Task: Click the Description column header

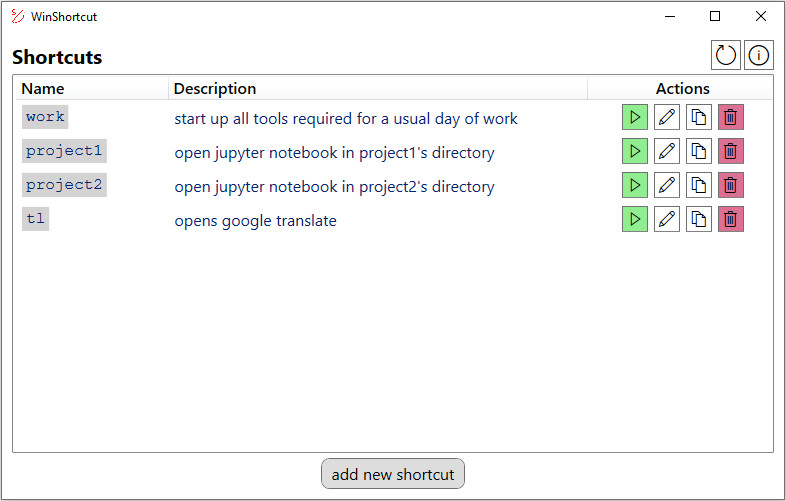Action: coord(215,89)
